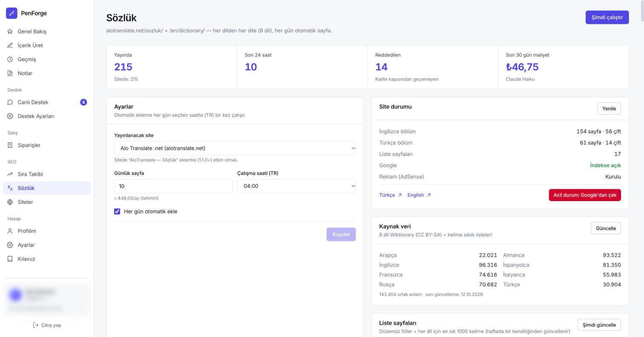The width and height of the screenshot is (644, 337).
Task: Click the ₺46,75 maliyet value
Action: (x=522, y=67)
